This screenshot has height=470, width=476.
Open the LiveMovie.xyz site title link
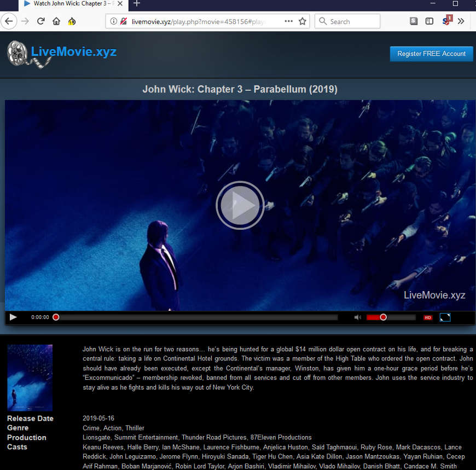click(74, 51)
